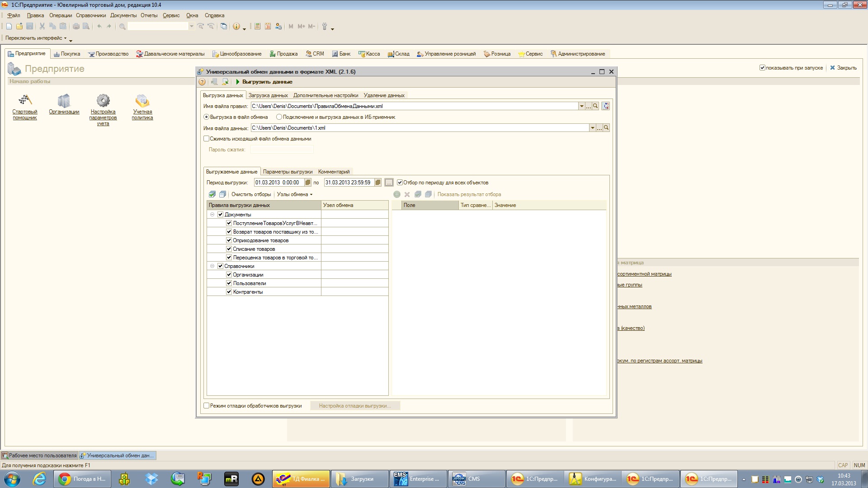Click the check all rules icon

coord(212,194)
